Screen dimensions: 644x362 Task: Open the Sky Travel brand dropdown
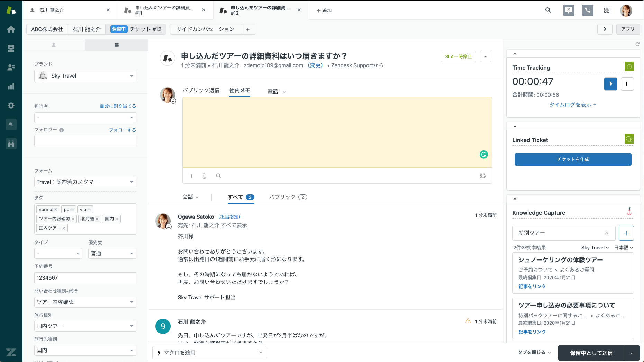pos(85,76)
